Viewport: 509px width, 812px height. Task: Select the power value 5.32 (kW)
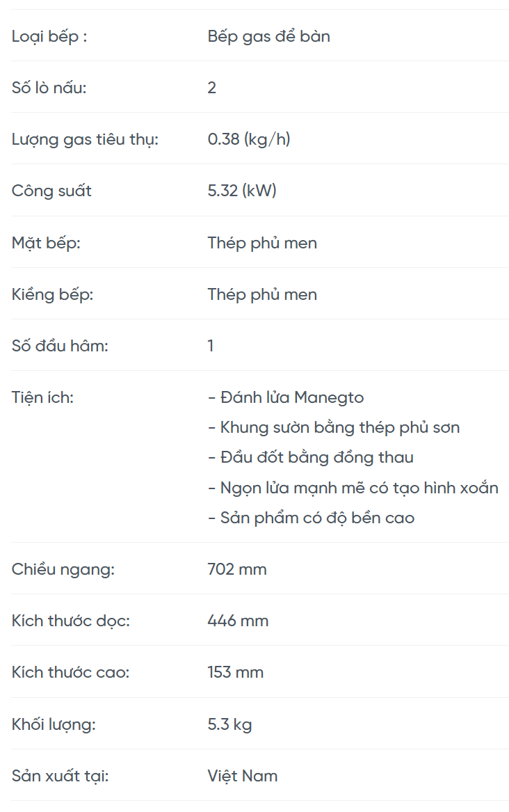click(242, 191)
